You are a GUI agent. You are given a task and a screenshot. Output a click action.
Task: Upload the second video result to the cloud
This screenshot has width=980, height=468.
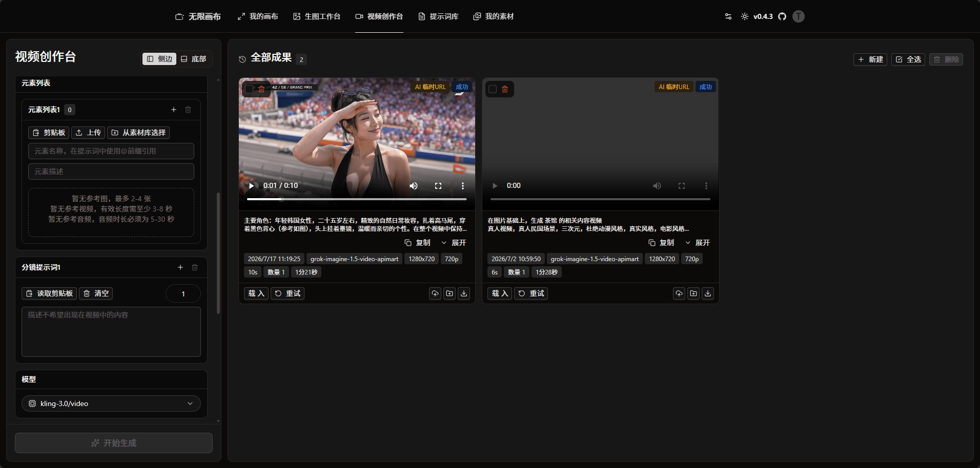coord(679,293)
